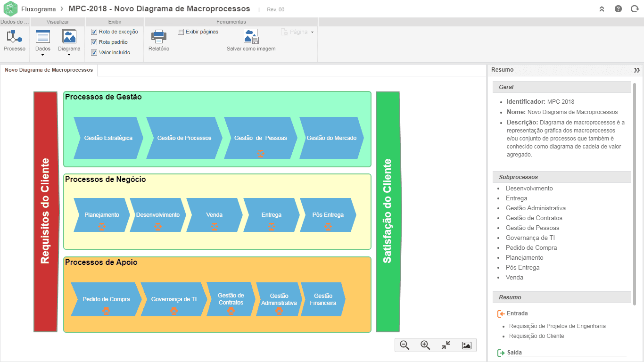Image resolution: width=644 pixels, height=362 pixels.
Task: Click Processos de Gestão lane title
Action: point(103,97)
